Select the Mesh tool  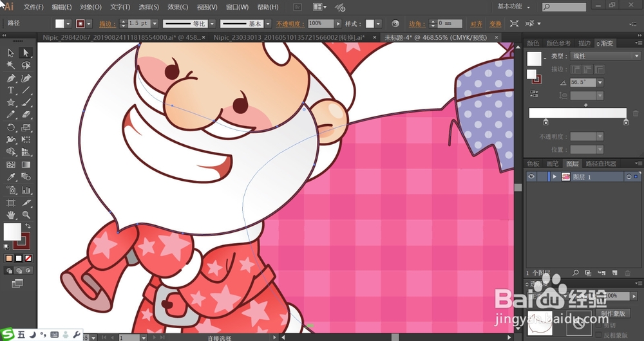pyautogui.click(x=11, y=165)
